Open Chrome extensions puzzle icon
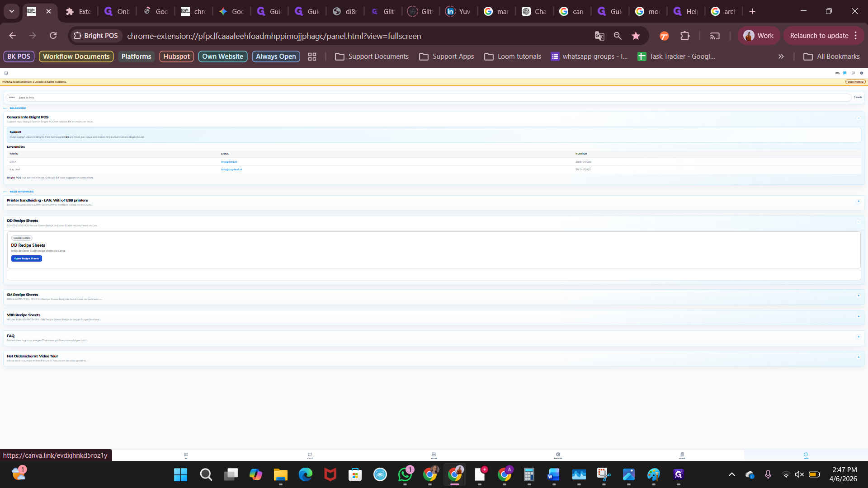This screenshot has height=488, width=868. 685,36
